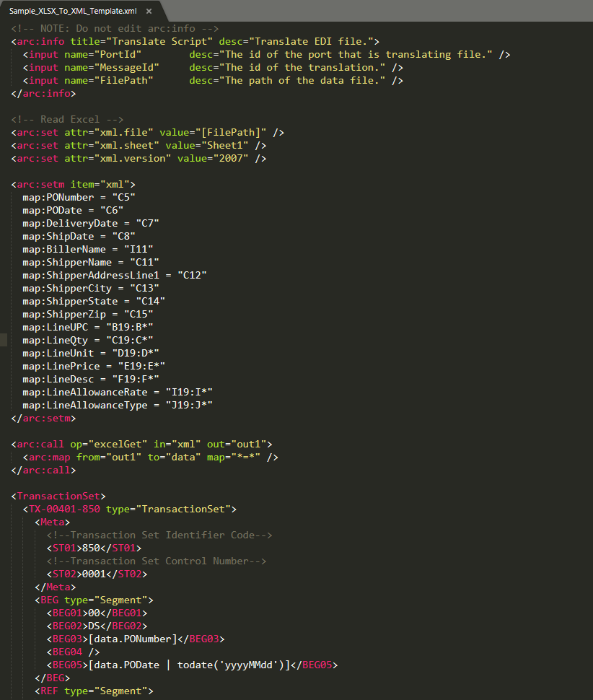Close the Sample_XLSX_To_XML_Template.xml tab
Viewport: 593px width, 700px height.
[x=149, y=12]
